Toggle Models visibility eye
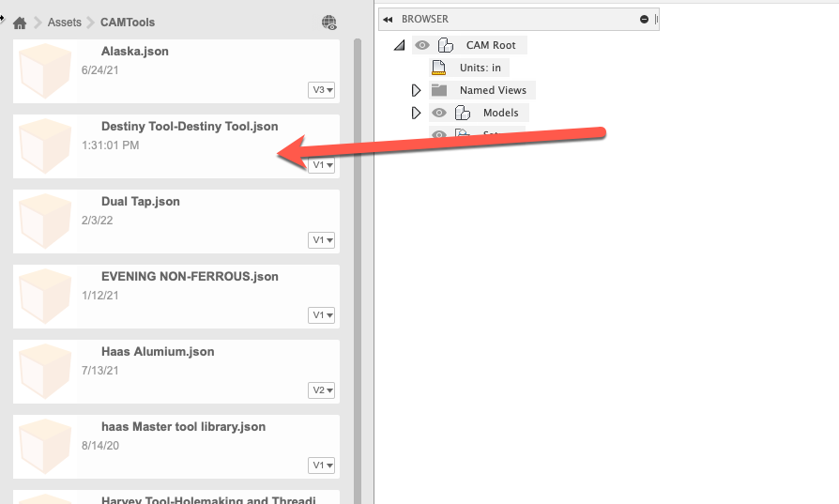Screen dimensions: 839x504 [x=439, y=113]
